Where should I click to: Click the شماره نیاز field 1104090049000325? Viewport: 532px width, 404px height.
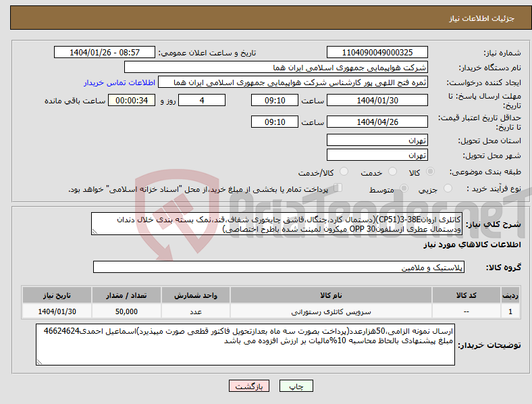pyautogui.click(x=377, y=52)
